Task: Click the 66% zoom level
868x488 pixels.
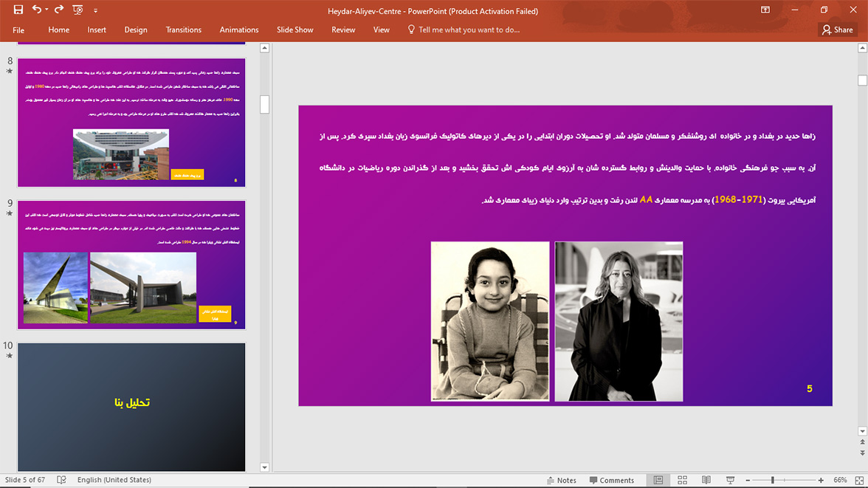Action: coord(840,480)
